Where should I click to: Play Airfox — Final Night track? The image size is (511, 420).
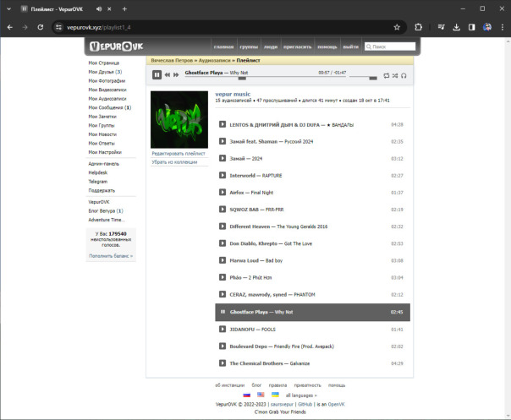[x=223, y=192]
